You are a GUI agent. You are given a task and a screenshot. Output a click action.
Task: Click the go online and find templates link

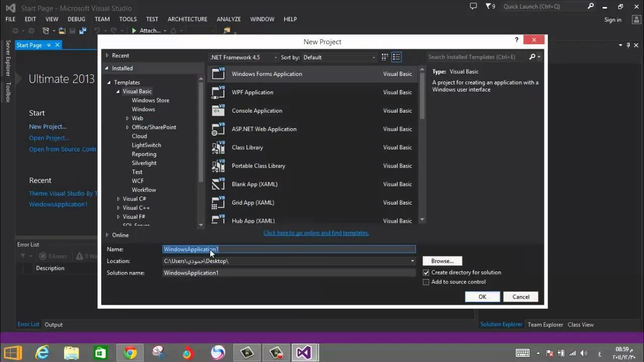pyautogui.click(x=316, y=233)
